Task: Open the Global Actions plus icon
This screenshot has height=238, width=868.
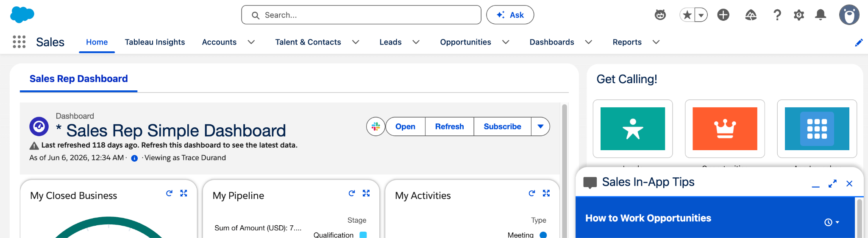Action: 723,15
